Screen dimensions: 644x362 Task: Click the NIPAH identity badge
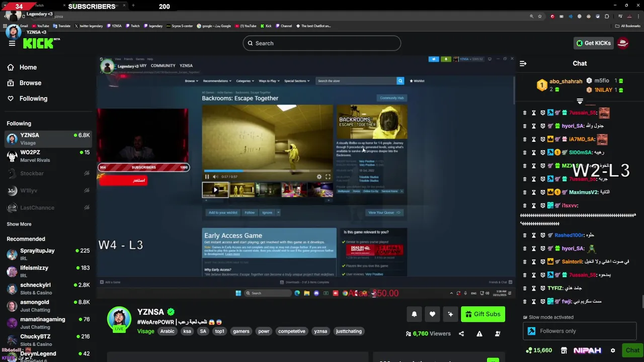pyautogui.click(x=588, y=350)
